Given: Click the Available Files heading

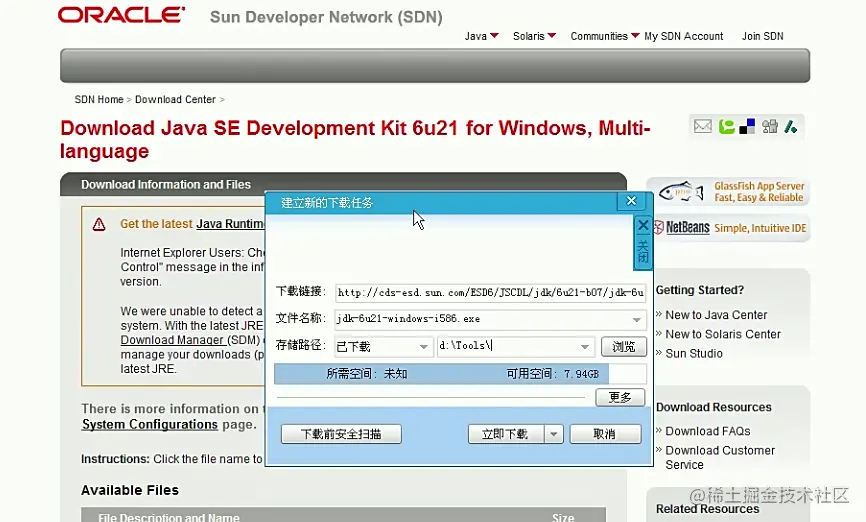Looking at the screenshot, I should click(130, 490).
